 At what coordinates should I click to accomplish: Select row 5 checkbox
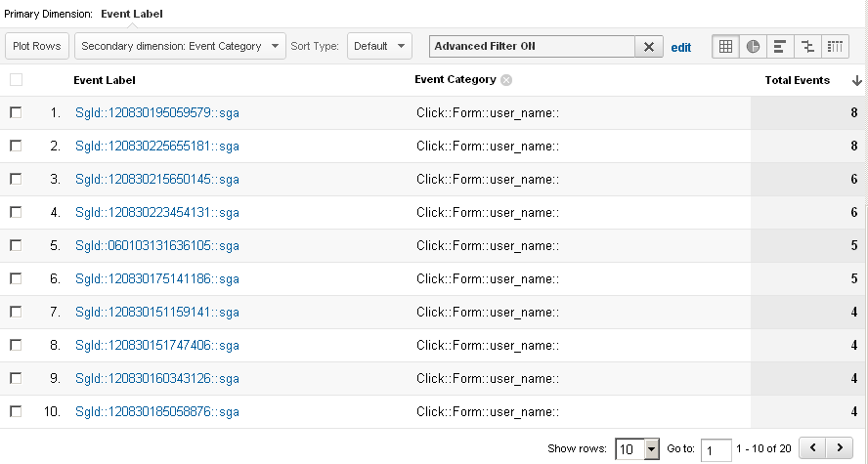[x=16, y=245]
